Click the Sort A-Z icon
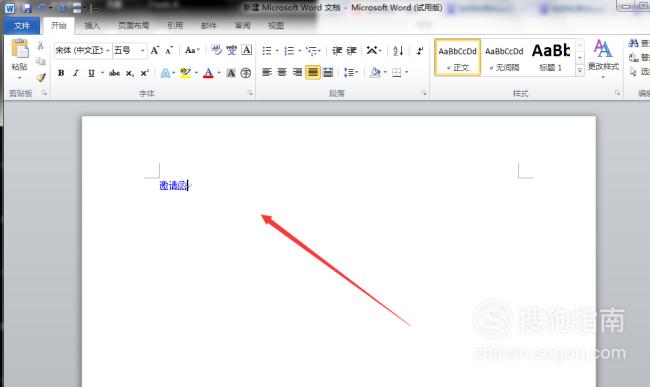 pos(398,51)
